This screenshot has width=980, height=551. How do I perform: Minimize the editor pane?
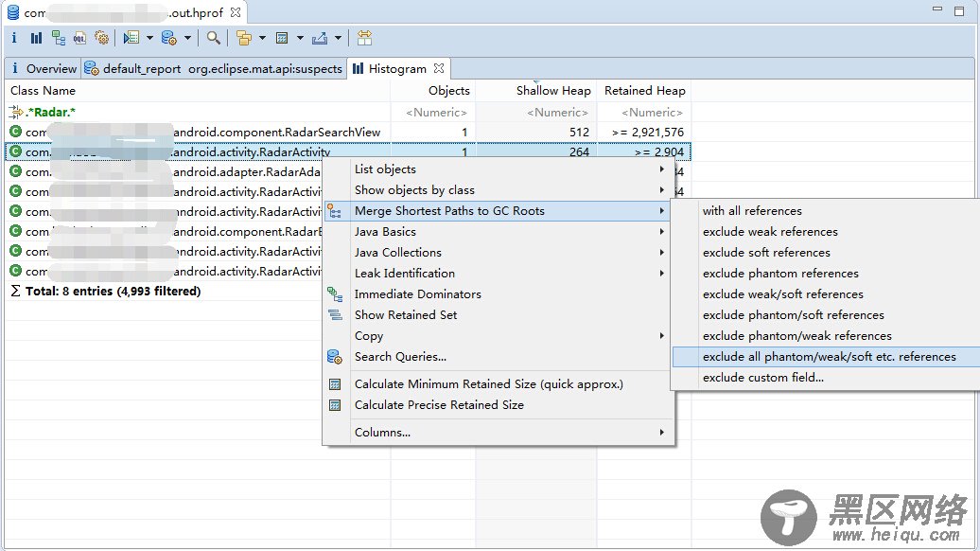point(936,9)
